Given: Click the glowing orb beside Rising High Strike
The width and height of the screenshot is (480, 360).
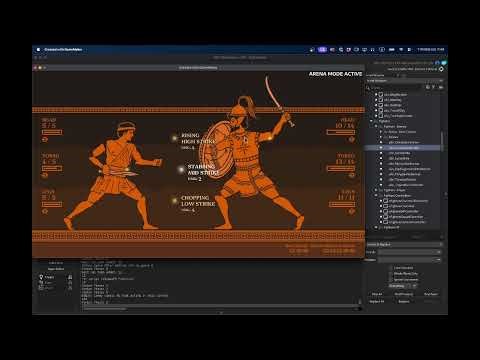Looking at the screenshot, I should coord(174,138).
